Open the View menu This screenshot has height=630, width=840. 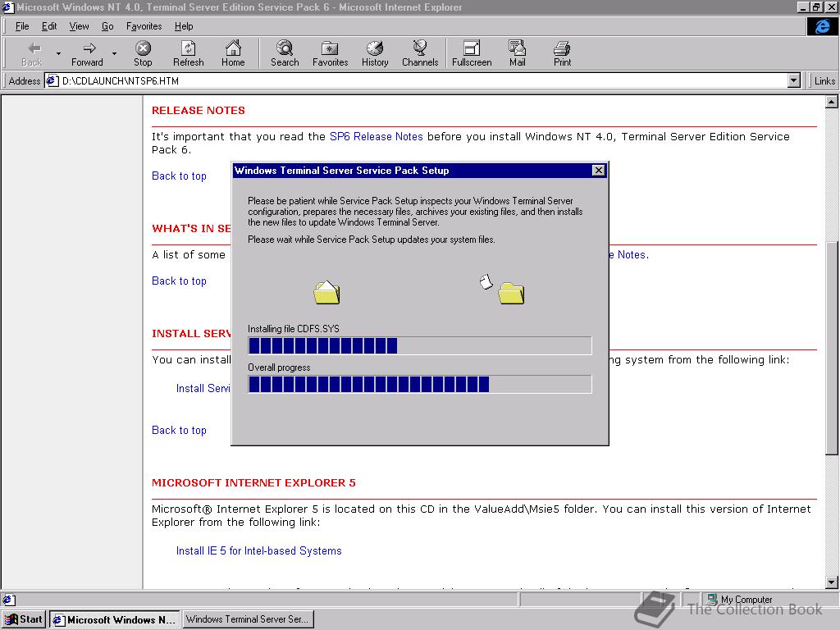click(x=79, y=26)
